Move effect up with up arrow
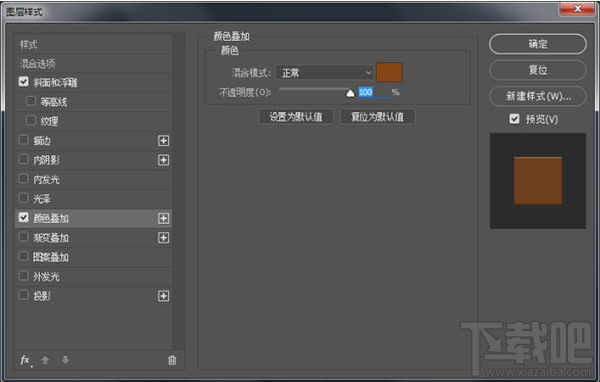This screenshot has width=600, height=382. (45, 360)
